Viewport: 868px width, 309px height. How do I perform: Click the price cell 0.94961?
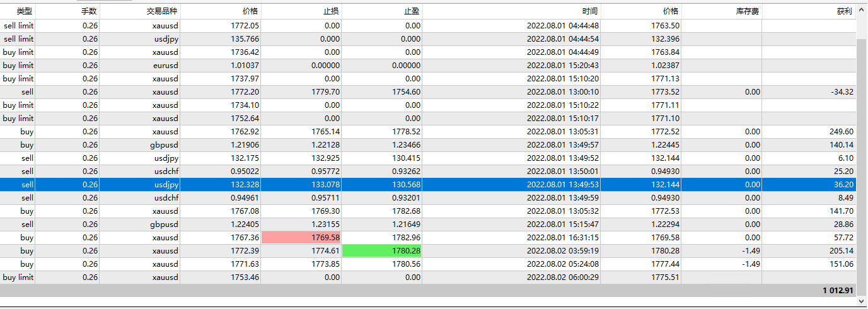(246, 198)
